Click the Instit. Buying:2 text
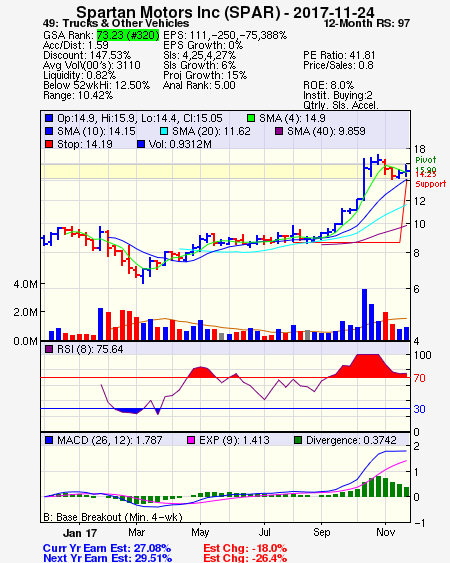This screenshot has width=450, height=563. point(338,96)
